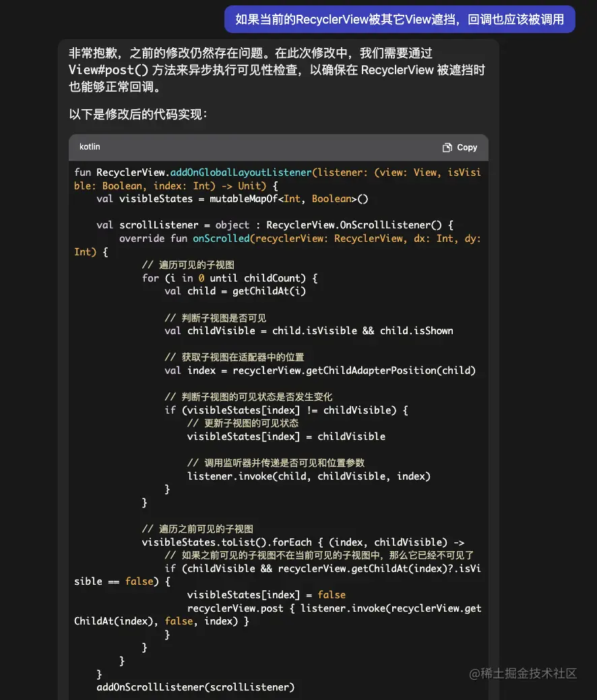Screen dimensions: 597x700
Task: Click the @稀土掘金技术社区 watermark text
Action: pos(524,673)
